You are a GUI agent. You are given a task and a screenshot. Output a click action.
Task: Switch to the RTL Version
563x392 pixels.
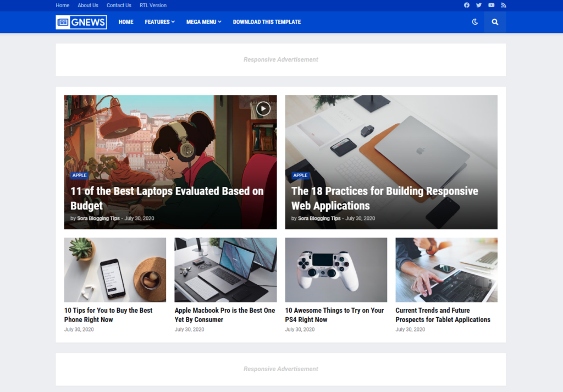pyautogui.click(x=153, y=5)
